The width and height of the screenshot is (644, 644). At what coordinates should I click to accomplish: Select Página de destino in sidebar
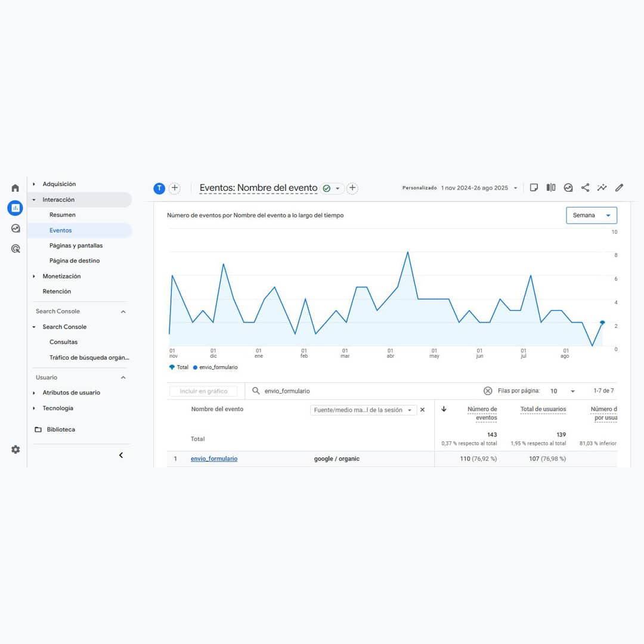click(x=75, y=261)
